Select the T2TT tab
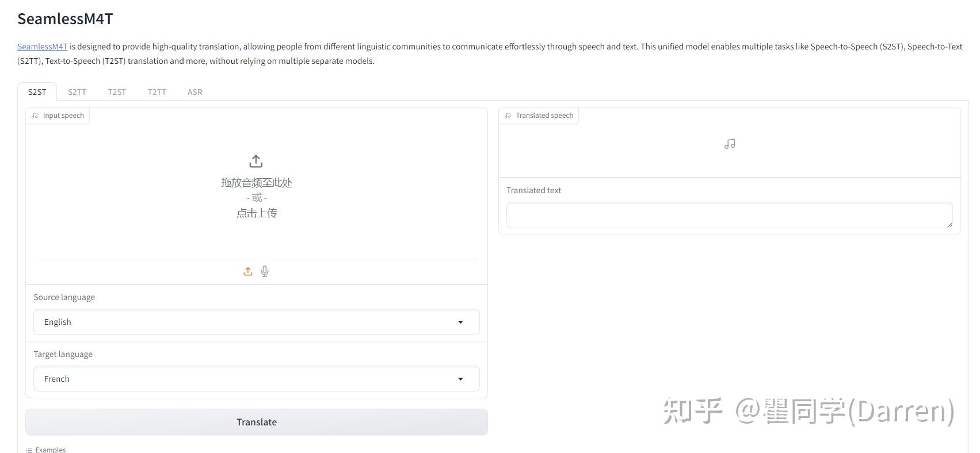980x453 pixels. point(157,92)
